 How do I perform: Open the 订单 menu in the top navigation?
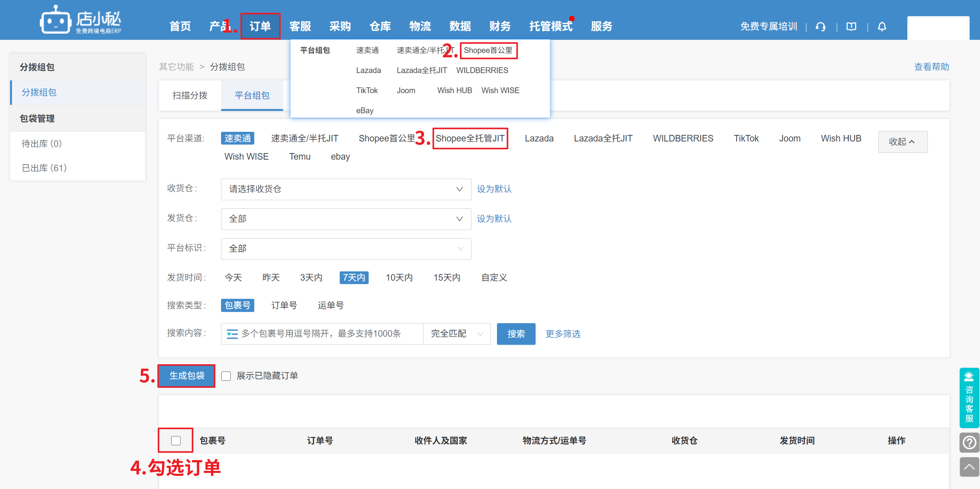[260, 26]
